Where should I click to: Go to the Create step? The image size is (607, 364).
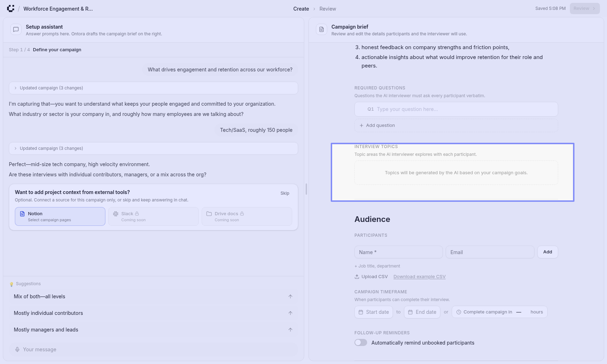tap(301, 9)
